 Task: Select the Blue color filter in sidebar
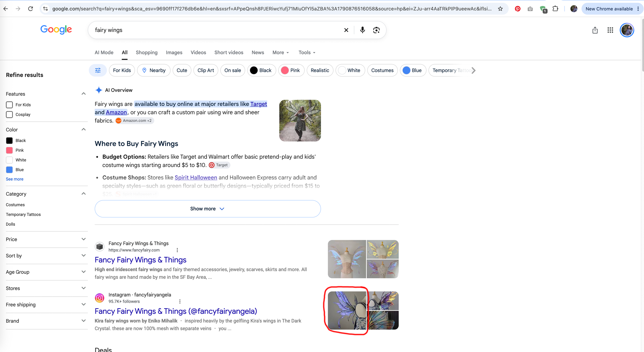[x=9, y=170]
